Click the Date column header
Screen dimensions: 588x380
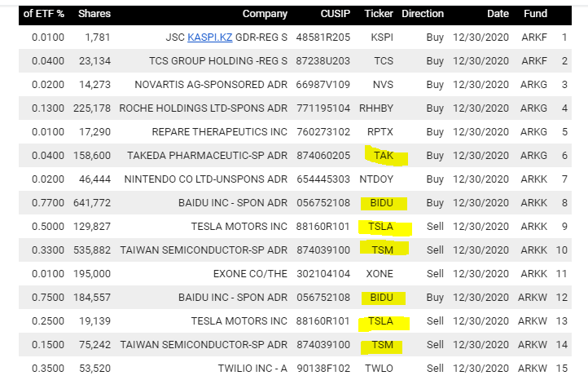[x=498, y=14]
